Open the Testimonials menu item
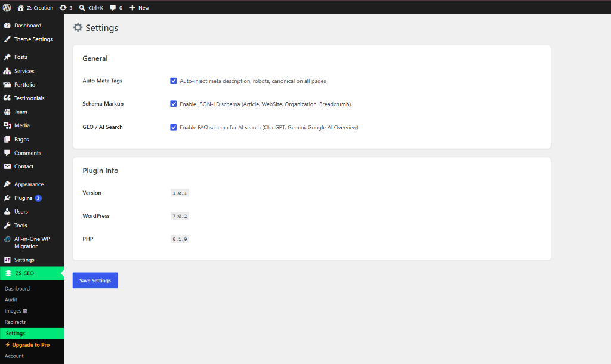The width and height of the screenshot is (611, 364). point(29,98)
